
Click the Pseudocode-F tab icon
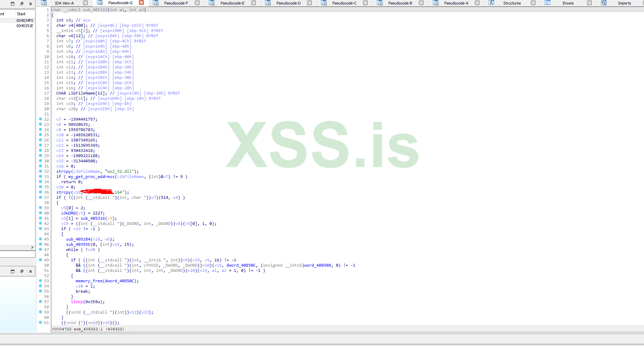(x=156, y=3)
